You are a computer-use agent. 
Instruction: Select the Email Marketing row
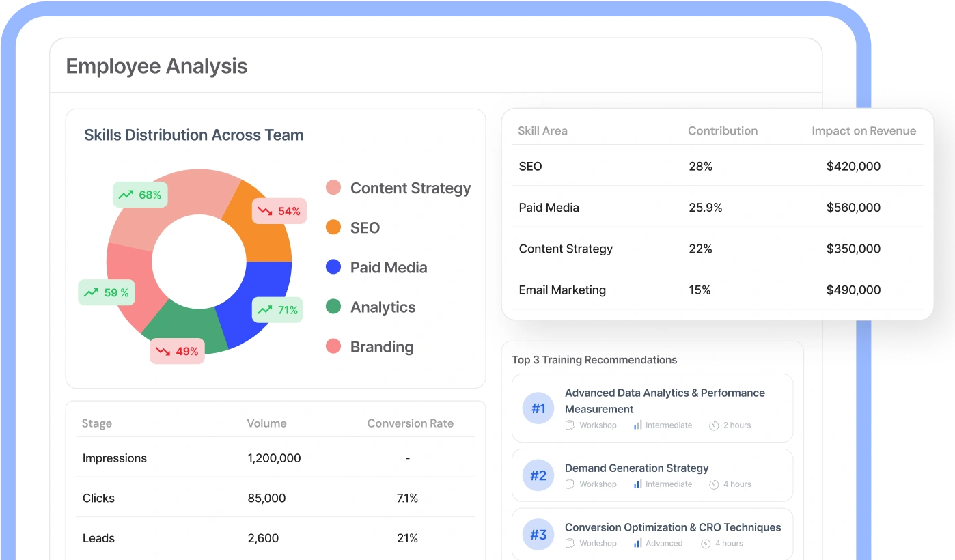(x=717, y=290)
